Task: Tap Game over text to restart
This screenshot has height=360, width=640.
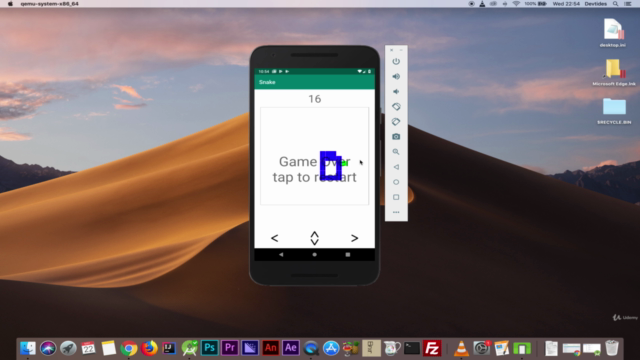Action: tap(314, 169)
